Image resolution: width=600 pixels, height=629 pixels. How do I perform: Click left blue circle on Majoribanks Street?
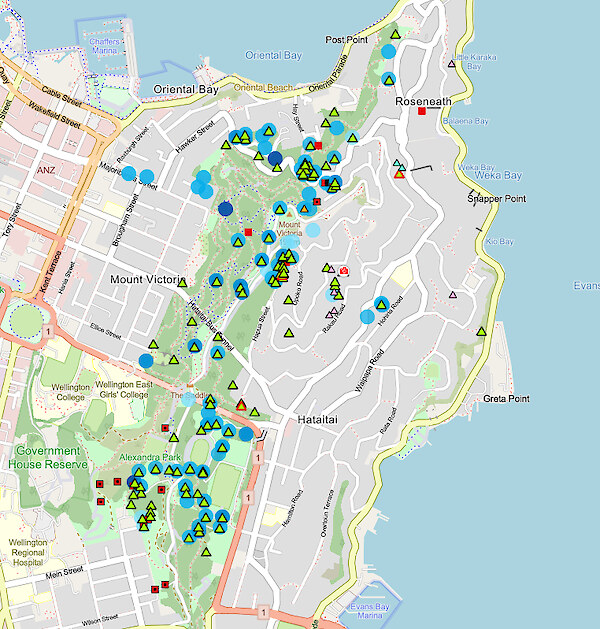click(129, 173)
